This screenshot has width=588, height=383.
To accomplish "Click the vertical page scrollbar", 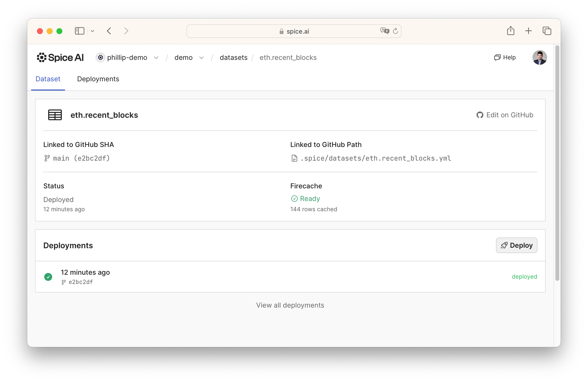I will point(557,163).
